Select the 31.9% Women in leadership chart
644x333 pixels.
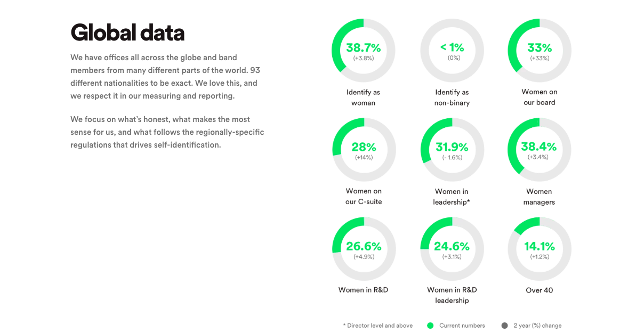(x=452, y=150)
